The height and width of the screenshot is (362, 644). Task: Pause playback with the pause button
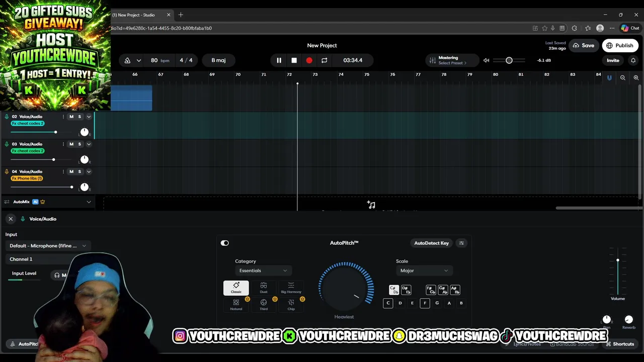[279, 60]
